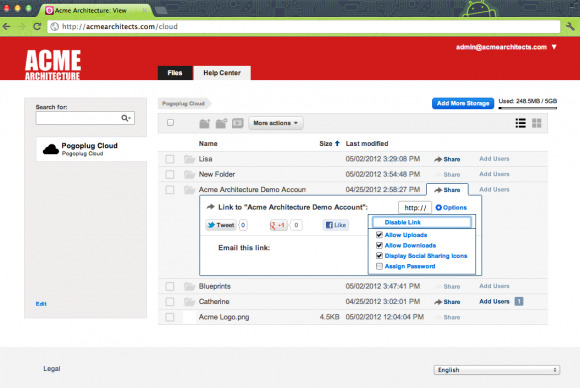
Task: Click the Tweet button icon
Action: pyautogui.click(x=221, y=225)
